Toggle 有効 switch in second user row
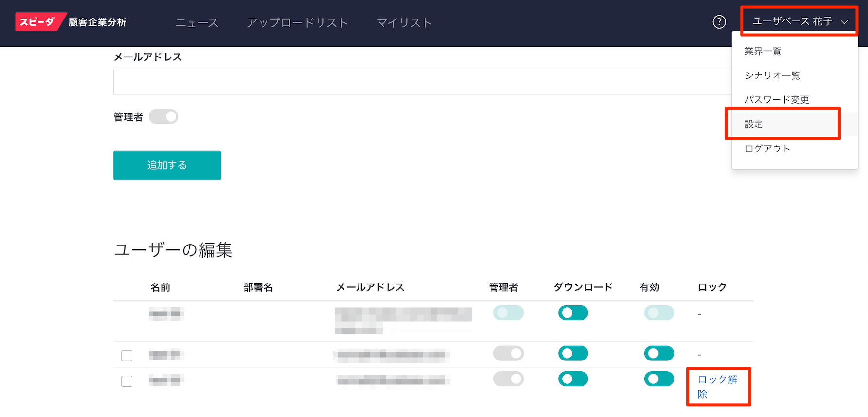The image size is (868, 417). click(x=659, y=353)
